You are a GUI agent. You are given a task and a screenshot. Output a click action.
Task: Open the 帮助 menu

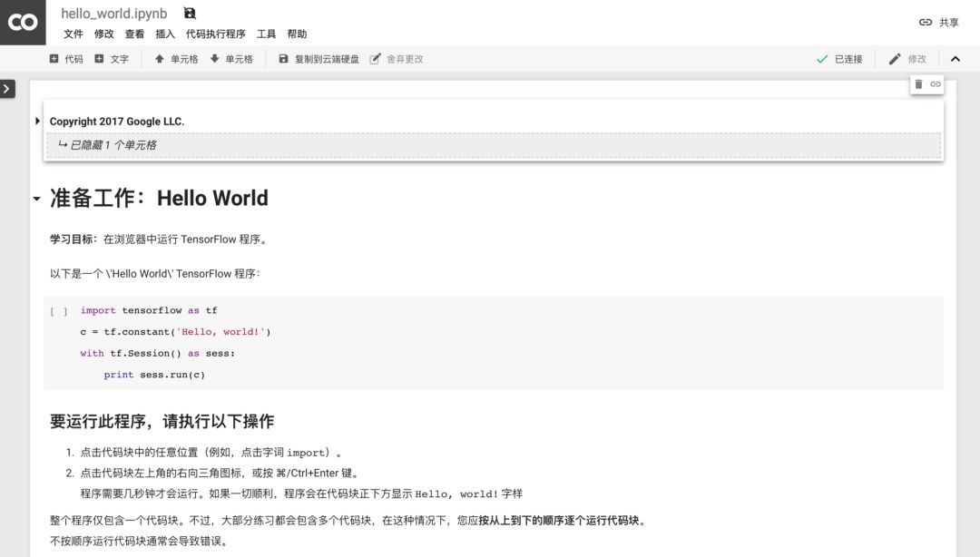coord(297,34)
